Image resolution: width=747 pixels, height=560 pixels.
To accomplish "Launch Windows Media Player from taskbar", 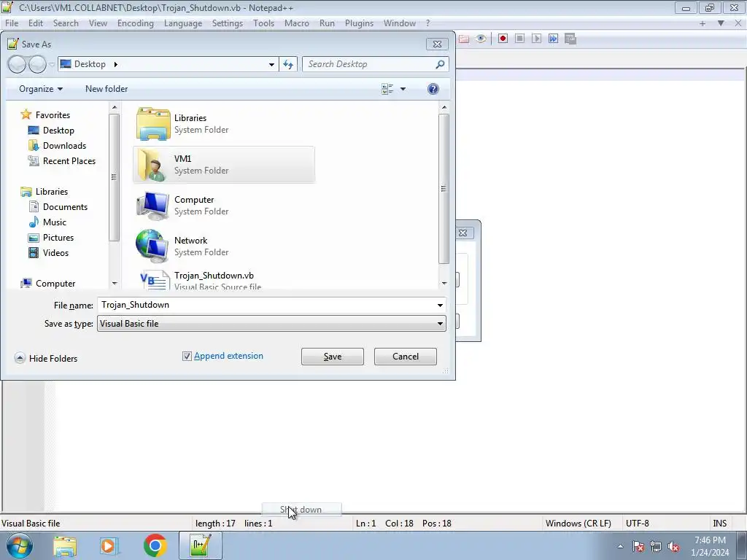I will (x=109, y=545).
